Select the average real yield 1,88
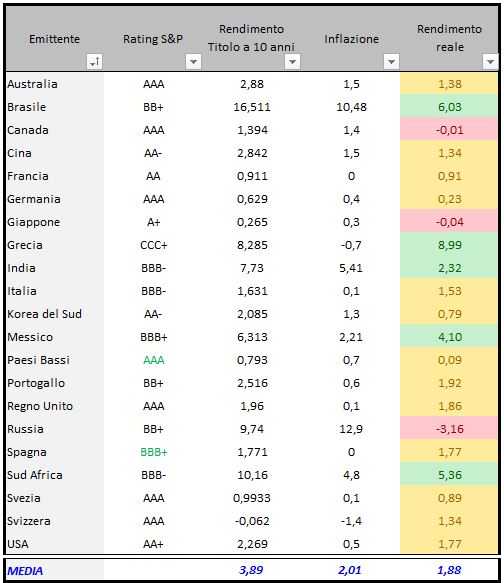The image size is (504, 583). (449, 570)
